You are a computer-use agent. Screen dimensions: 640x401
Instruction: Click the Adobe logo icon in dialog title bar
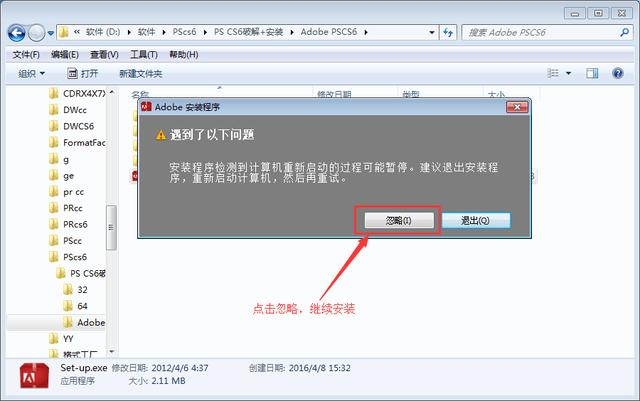tap(146, 107)
